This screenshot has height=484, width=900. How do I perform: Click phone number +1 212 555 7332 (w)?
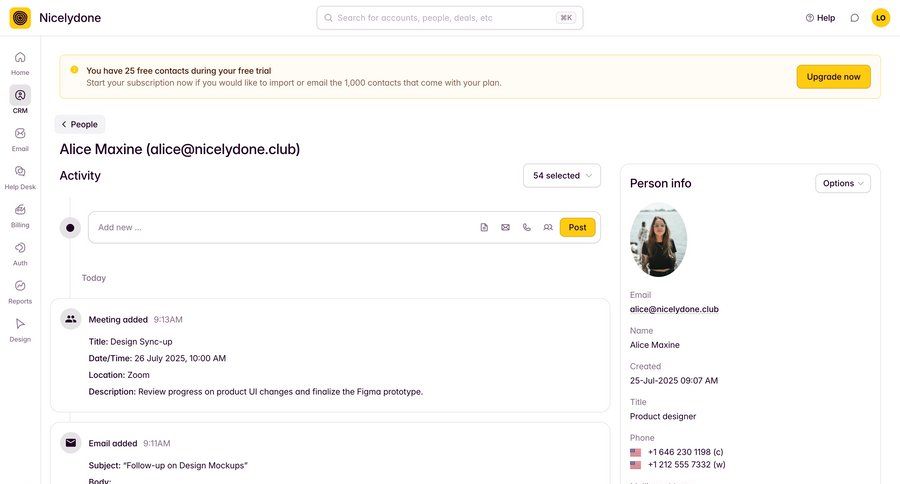tap(686, 464)
